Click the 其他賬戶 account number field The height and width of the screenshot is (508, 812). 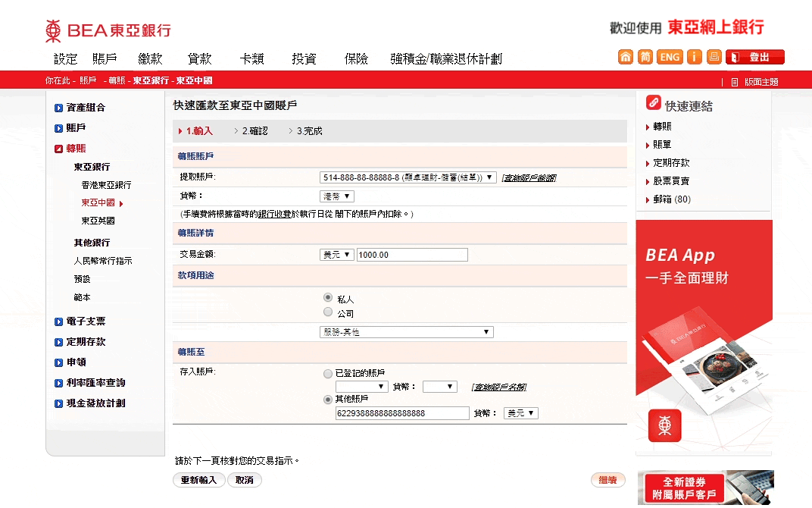(402, 413)
